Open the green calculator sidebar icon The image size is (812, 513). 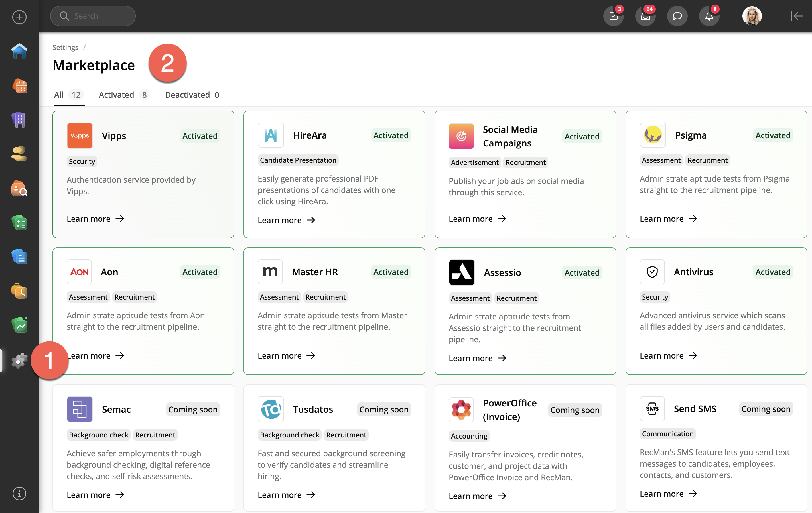click(x=19, y=223)
